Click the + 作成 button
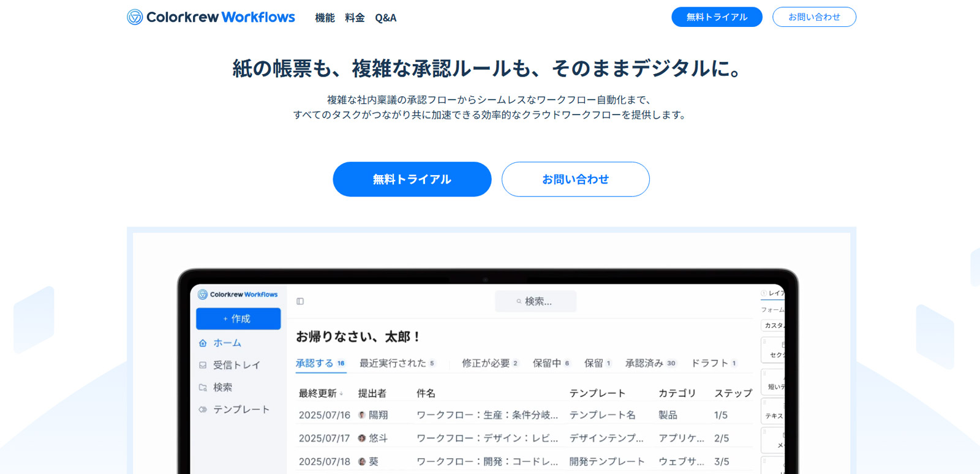This screenshot has width=980, height=474. pos(238,318)
